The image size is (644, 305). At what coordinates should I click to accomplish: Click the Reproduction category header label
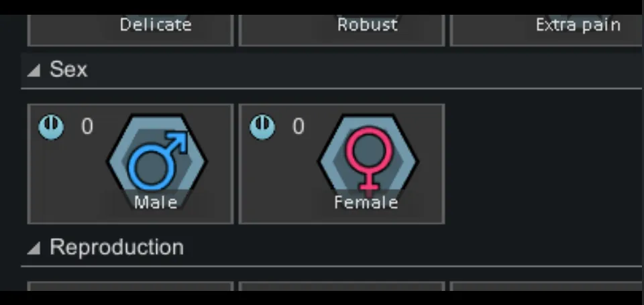(x=117, y=247)
